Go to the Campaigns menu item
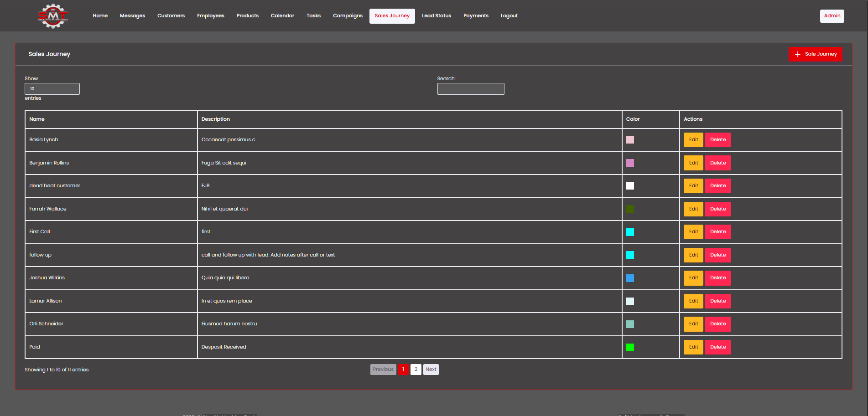 tap(348, 16)
